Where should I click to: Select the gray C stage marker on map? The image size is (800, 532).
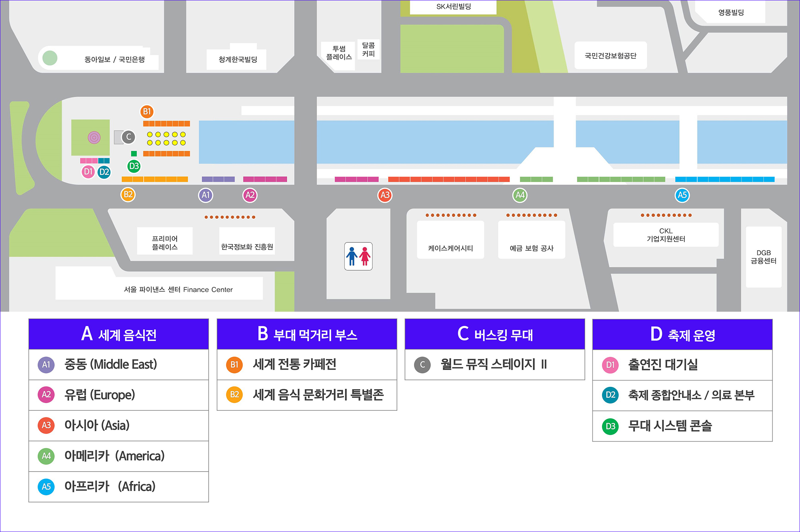pos(128,137)
